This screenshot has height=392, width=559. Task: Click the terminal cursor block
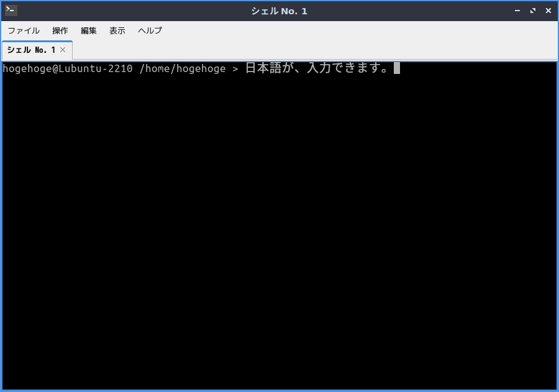397,68
